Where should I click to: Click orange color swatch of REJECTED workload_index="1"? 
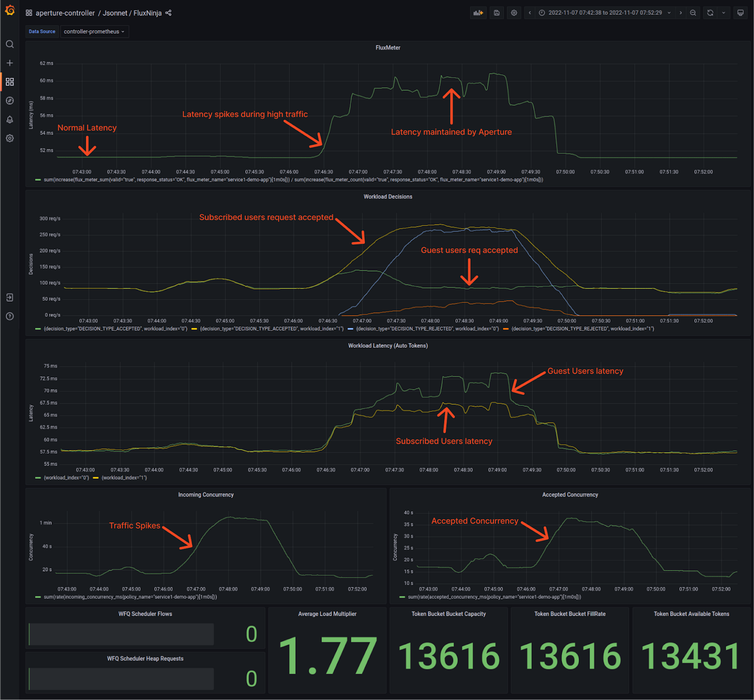tap(506, 329)
